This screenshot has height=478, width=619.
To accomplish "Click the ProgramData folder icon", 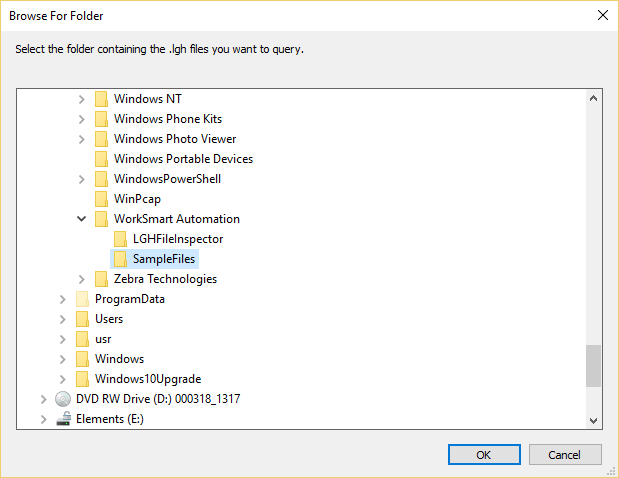I will [x=82, y=299].
